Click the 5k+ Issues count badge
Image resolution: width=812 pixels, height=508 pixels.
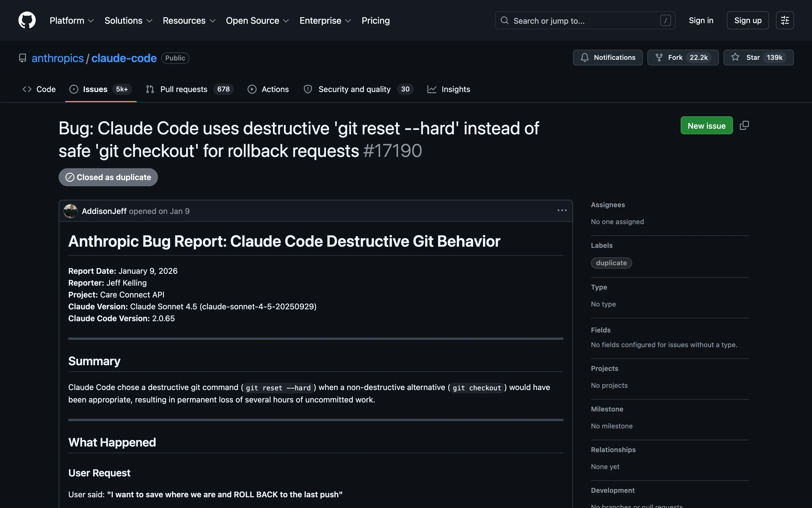[122, 89]
